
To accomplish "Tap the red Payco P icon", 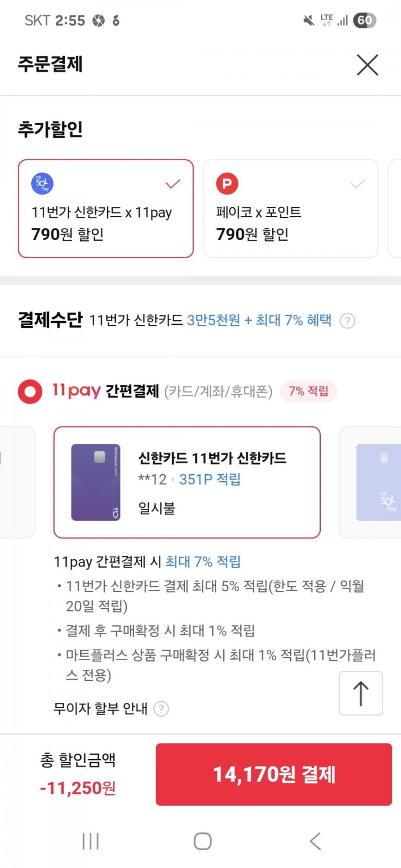I will [227, 184].
